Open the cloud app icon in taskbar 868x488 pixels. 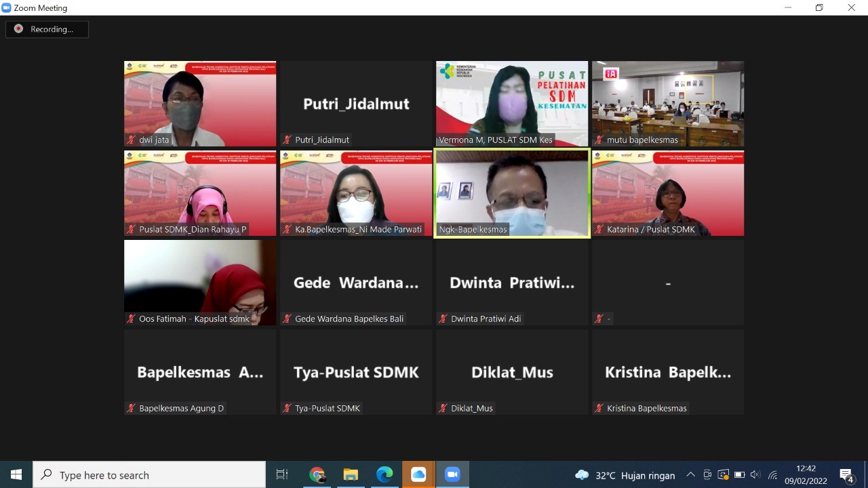418,474
